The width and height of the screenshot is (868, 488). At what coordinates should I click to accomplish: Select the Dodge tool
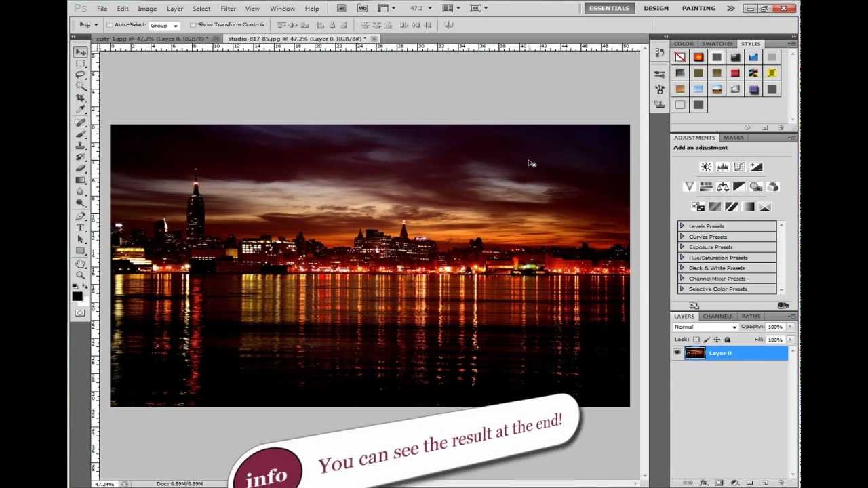[80, 203]
